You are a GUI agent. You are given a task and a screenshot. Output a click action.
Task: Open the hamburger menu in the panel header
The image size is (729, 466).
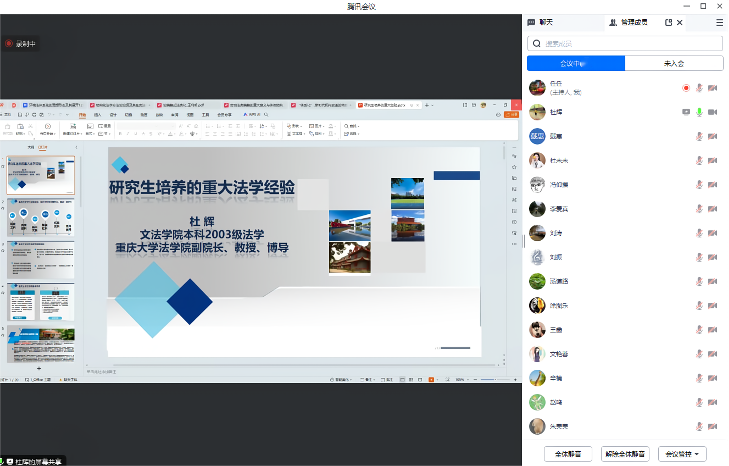[719, 21]
